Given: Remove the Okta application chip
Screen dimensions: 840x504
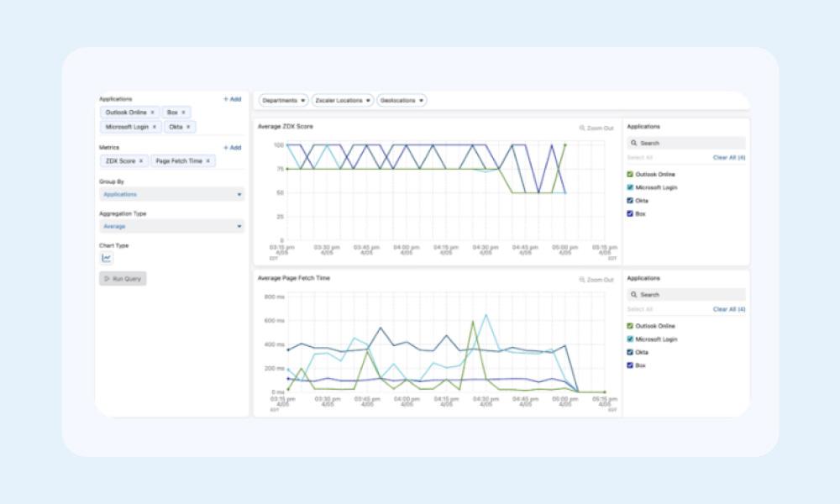Looking at the screenshot, I should pos(188,127).
